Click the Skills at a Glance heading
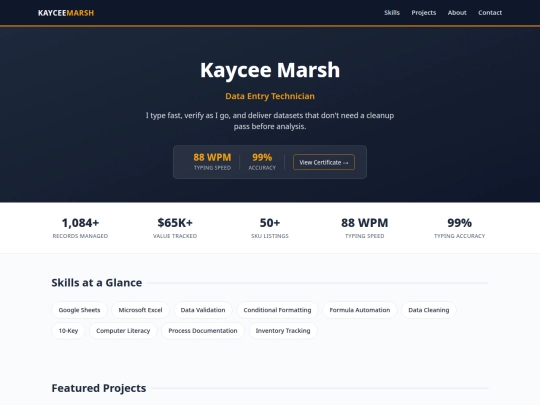The width and height of the screenshot is (540, 405). click(x=97, y=283)
